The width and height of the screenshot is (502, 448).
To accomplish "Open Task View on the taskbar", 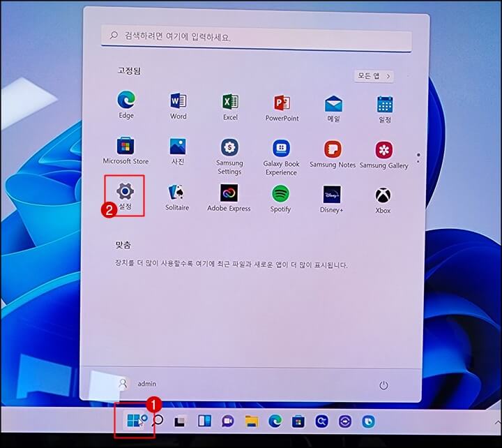I will (x=180, y=421).
